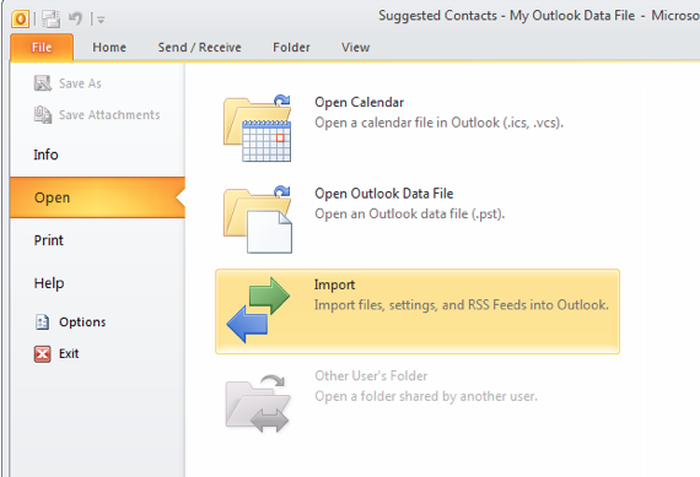Switch to the Send / Receive tab
700x477 pixels.
[200, 47]
